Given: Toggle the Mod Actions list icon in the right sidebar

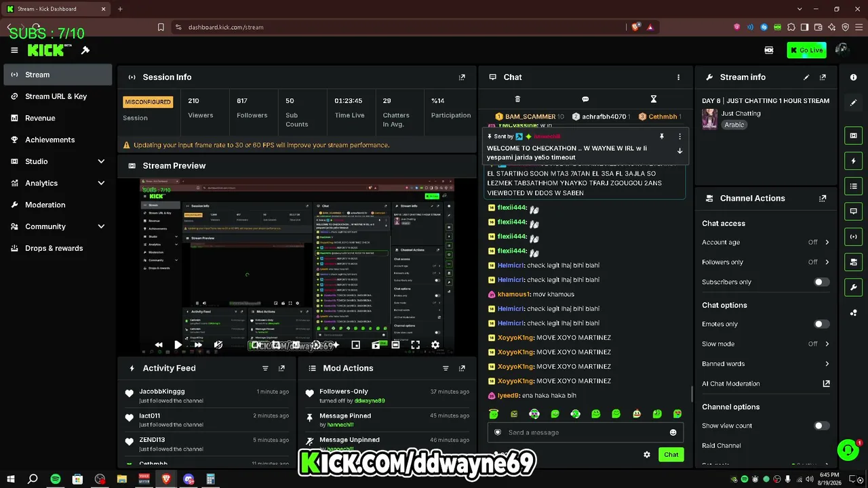Looking at the screenshot, I should tap(853, 186).
